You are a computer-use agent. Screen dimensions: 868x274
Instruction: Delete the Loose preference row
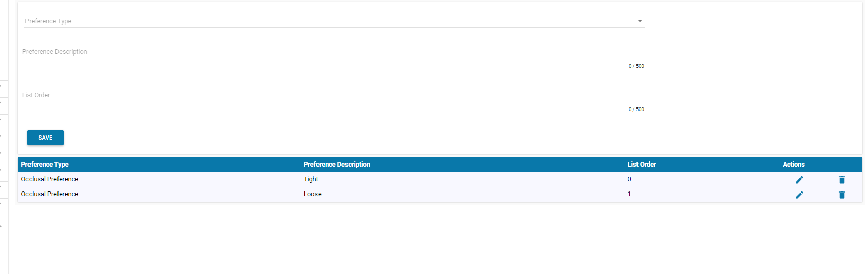coord(842,195)
